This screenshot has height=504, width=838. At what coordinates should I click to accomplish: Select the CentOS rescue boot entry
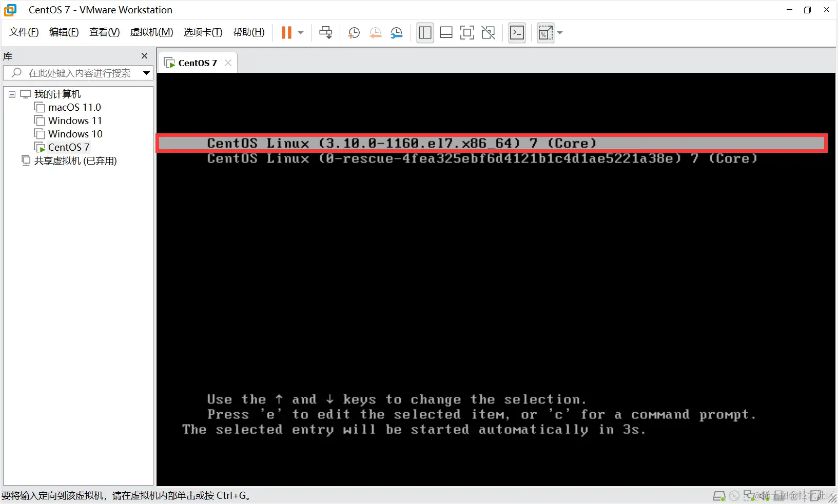coord(482,158)
